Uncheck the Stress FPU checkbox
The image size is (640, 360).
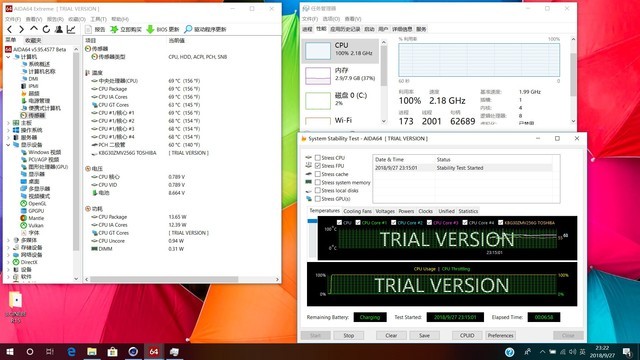pos(318,166)
